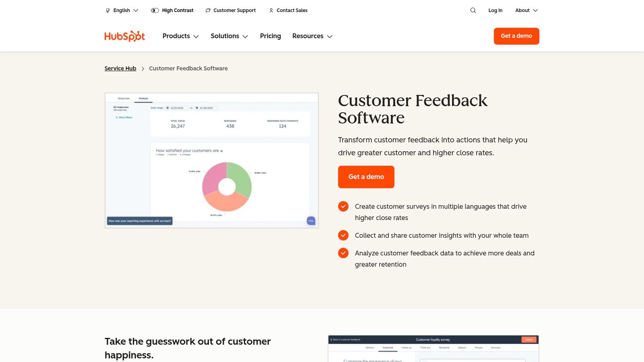Click the Get a demo button
The image size is (644, 362).
366,177
